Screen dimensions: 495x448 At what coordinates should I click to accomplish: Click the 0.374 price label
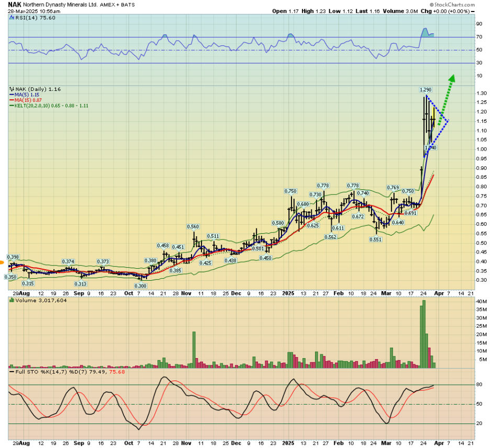click(x=68, y=261)
